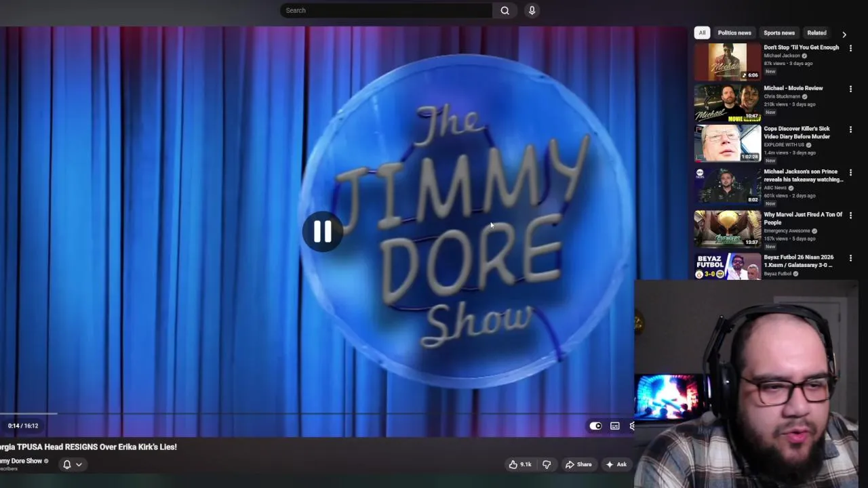Viewport: 868px width, 488px height.
Task: Open menu for Michael - Movie Review
Action: 850,89
